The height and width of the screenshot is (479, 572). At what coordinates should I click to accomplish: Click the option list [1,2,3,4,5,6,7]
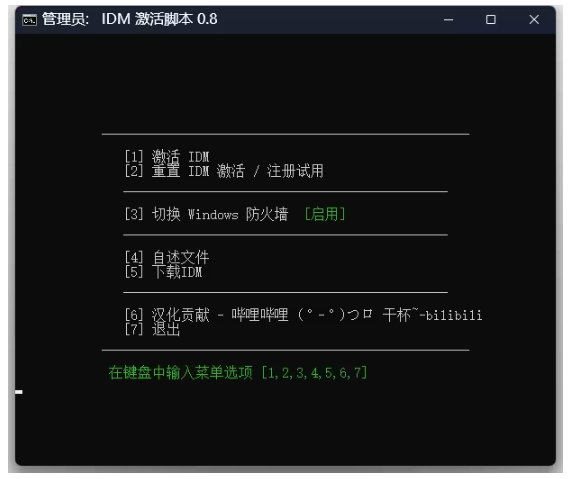pos(314,373)
